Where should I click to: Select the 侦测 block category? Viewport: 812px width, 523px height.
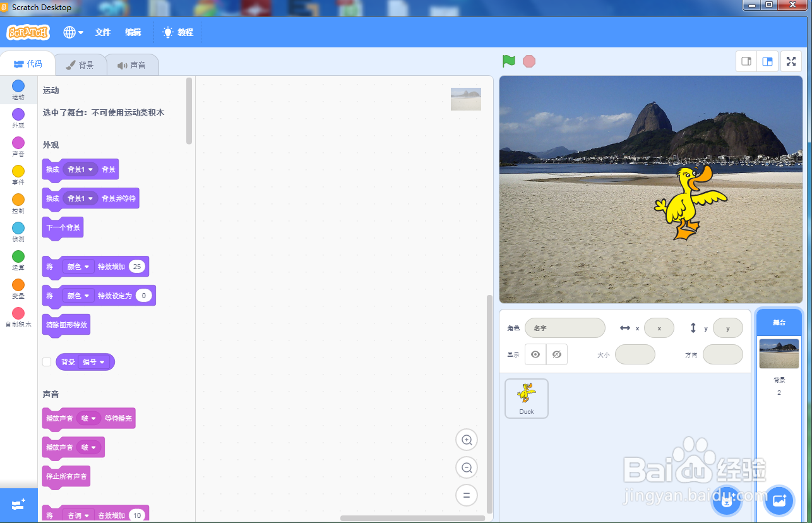(18, 232)
